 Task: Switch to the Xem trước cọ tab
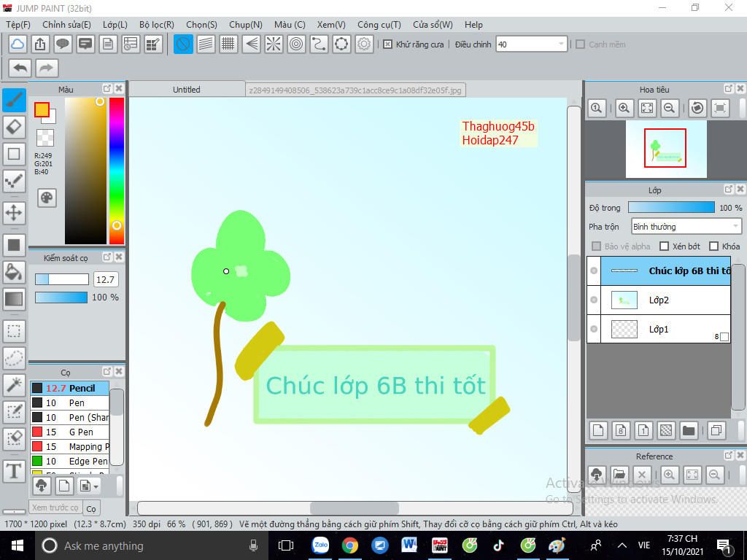coord(55,507)
